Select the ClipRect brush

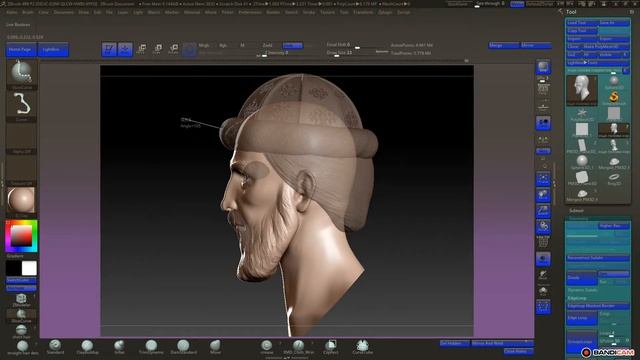point(331,347)
